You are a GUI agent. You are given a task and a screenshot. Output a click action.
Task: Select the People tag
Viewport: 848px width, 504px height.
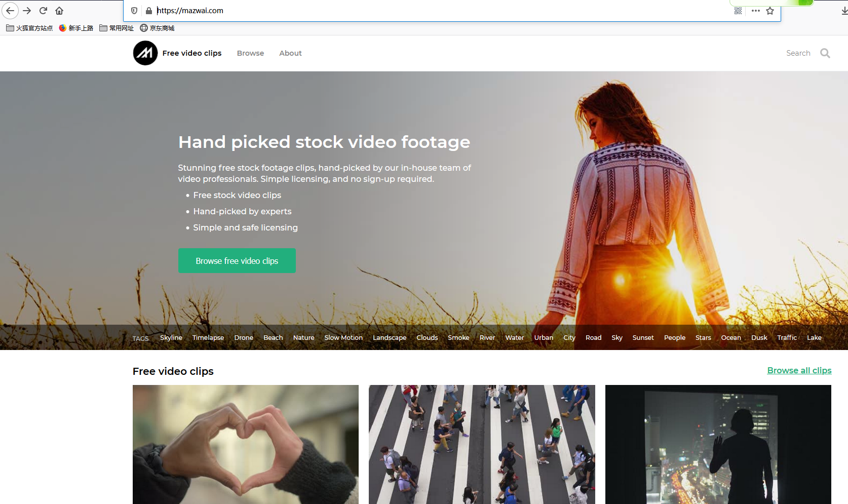click(x=675, y=338)
